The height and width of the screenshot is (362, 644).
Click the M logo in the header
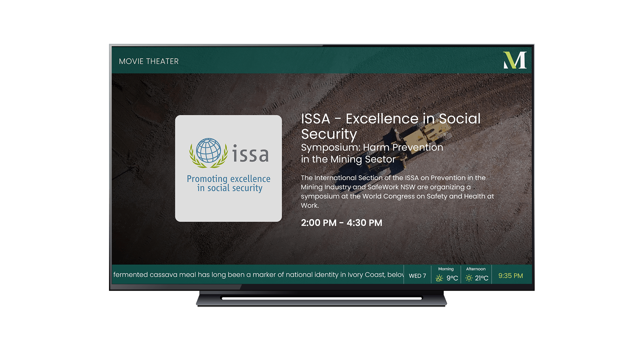pos(515,60)
